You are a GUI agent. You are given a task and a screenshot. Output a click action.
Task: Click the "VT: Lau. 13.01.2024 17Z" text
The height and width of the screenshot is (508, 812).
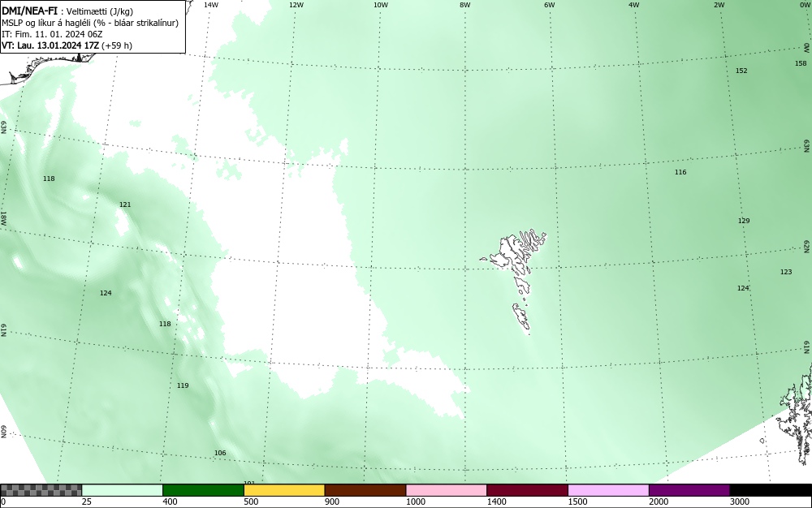50,45
